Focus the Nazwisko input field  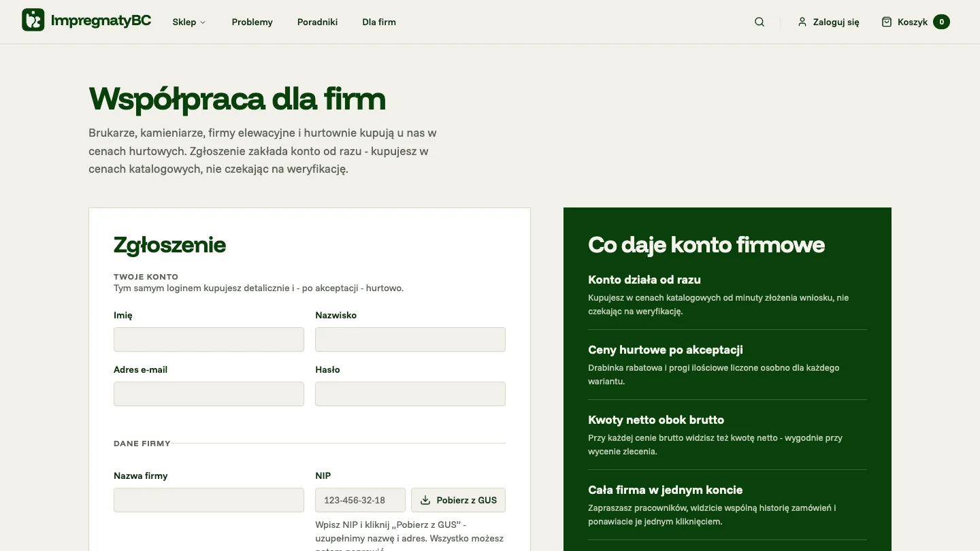pos(410,339)
